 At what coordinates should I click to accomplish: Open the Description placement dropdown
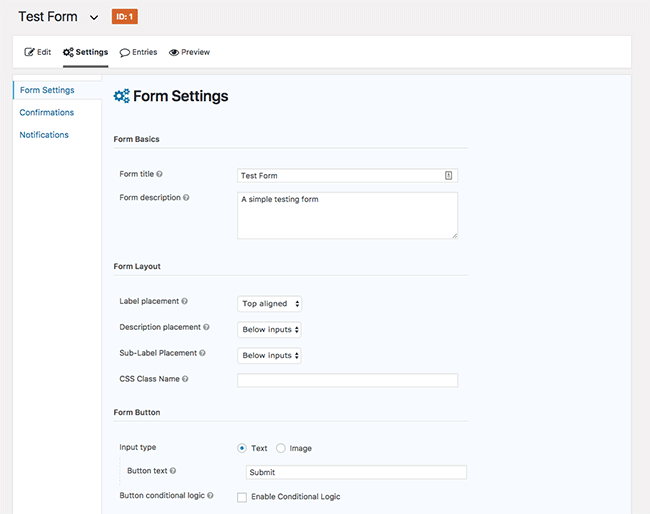(269, 330)
